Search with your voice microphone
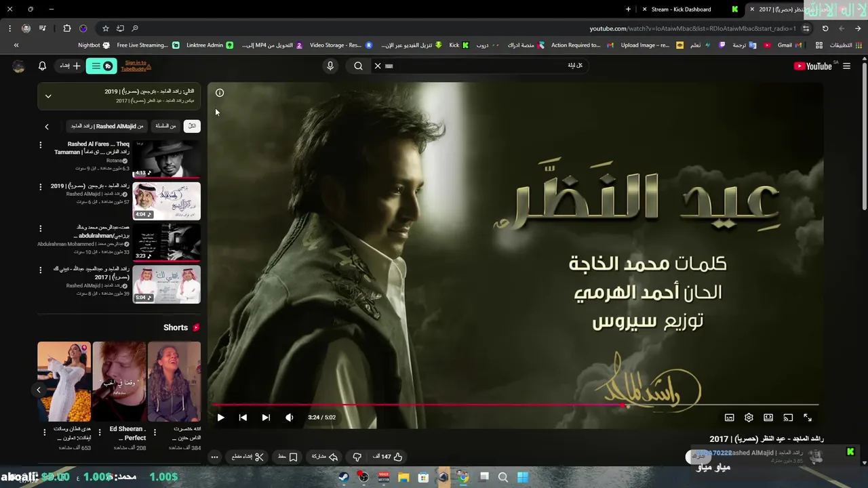 coord(330,66)
